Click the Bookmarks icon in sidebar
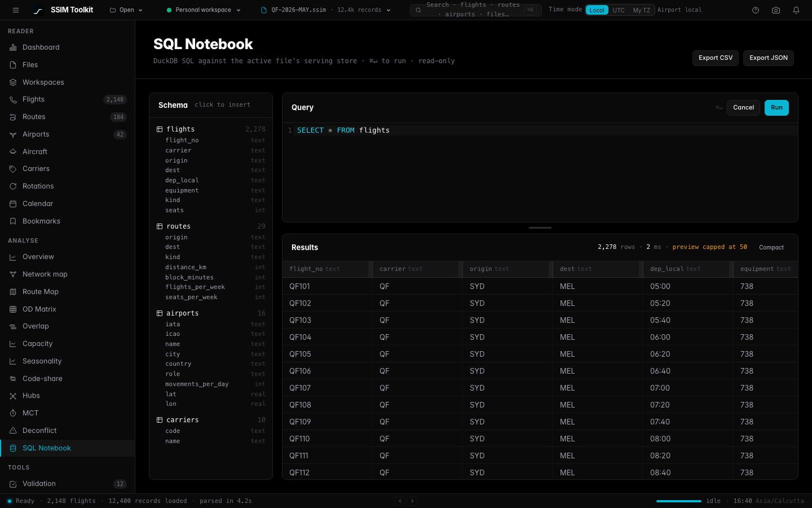The height and width of the screenshot is (508, 812). pos(13,221)
